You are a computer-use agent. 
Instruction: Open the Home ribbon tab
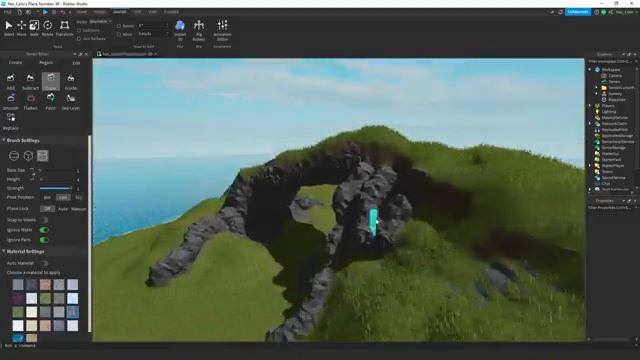click(82, 12)
